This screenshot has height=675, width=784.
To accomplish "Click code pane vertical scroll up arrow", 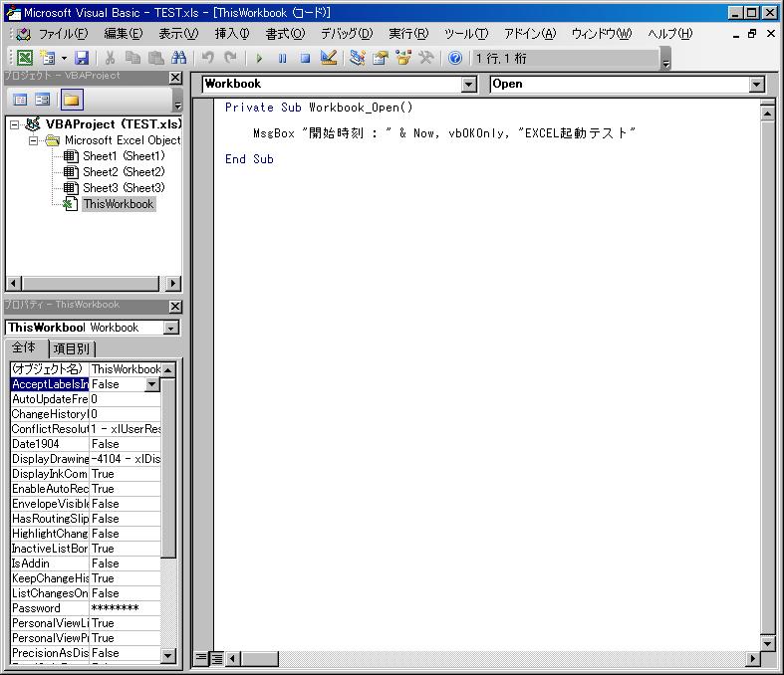I will [768, 113].
